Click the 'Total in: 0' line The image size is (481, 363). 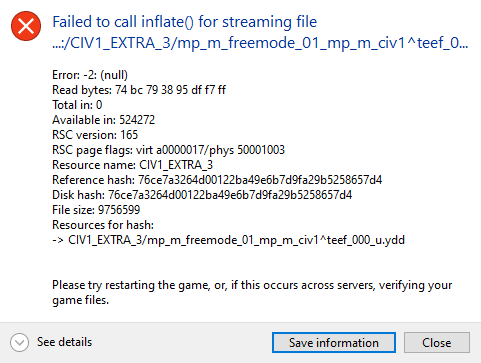coord(77,105)
